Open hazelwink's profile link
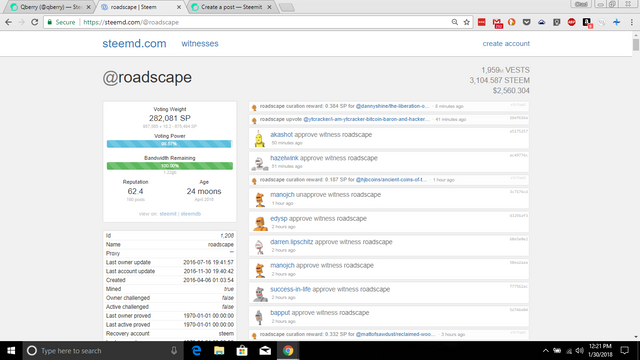This screenshot has width=640, height=360. (284, 158)
